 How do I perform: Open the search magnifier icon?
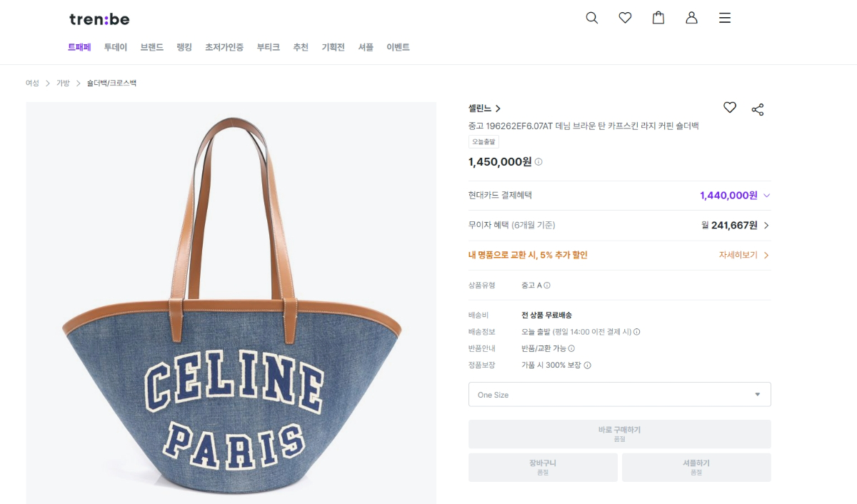pyautogui.click(x=591, y=18)
